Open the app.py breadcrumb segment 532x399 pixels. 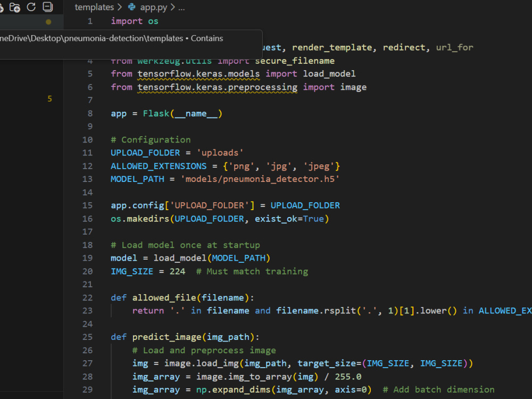[x=153, y=7]
